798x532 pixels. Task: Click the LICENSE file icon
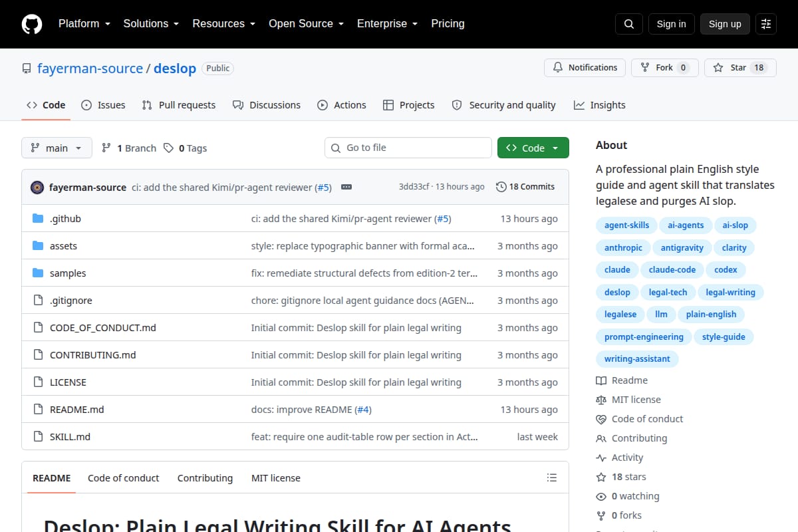click(x=37, y=382)
